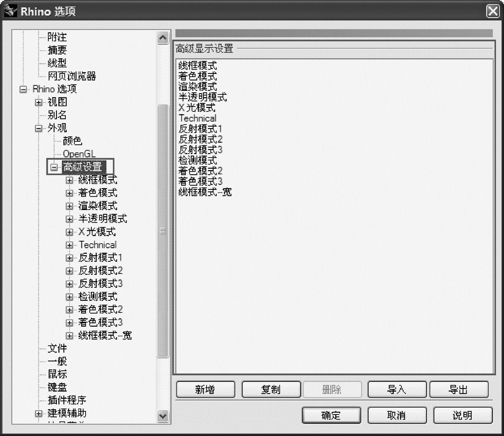The image size is (504, 436).
Task: Select 线框模式 in display mode list
Action: pyautogui.click(x=198, y=65)
